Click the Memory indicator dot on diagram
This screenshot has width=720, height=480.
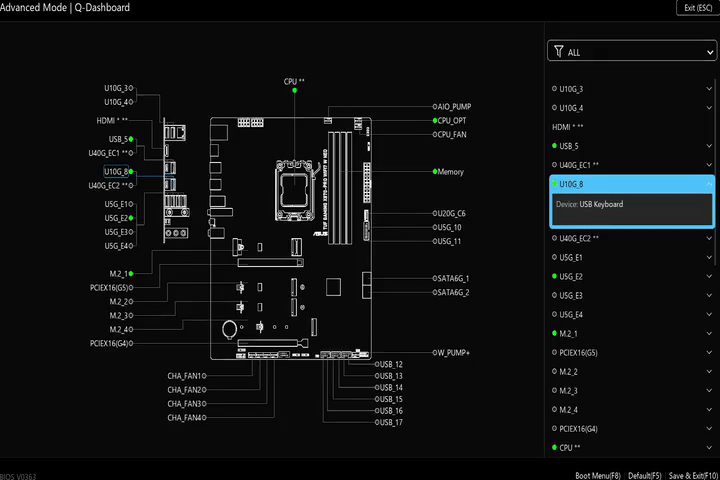pos(435,172)
